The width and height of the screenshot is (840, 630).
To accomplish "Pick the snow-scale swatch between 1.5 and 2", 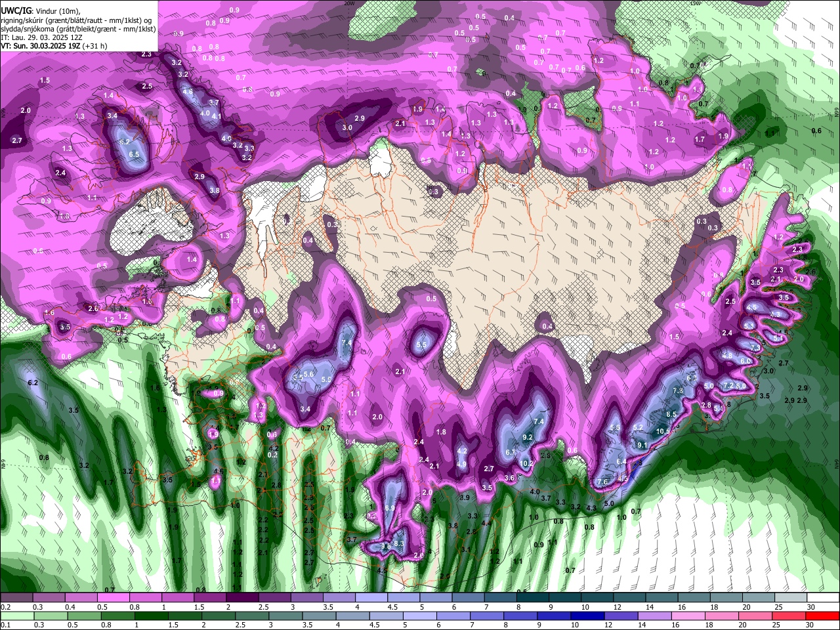I will click(x=210, y=597).
